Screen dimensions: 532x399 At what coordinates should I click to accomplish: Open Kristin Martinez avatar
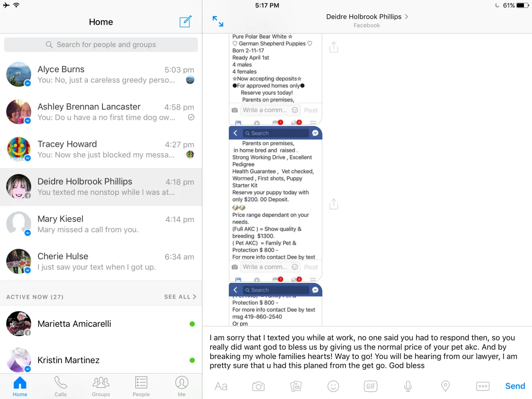point(19,360)
